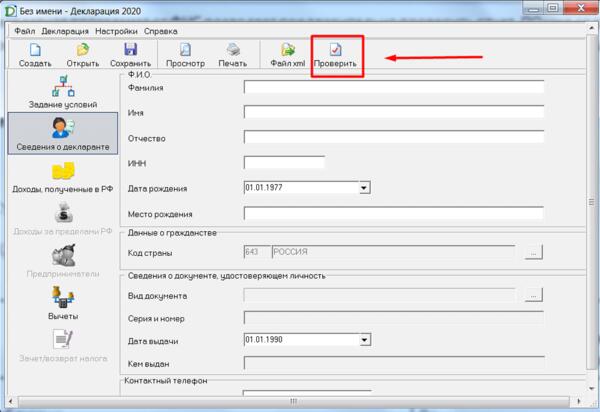Click the Фамилия input field
The image size is (600, 412).
(x=393, y=87)
